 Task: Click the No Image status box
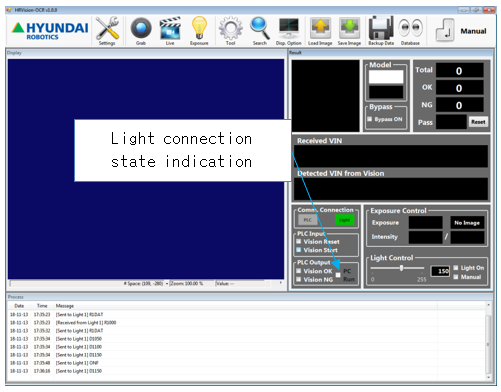click(x=467, y=222)
